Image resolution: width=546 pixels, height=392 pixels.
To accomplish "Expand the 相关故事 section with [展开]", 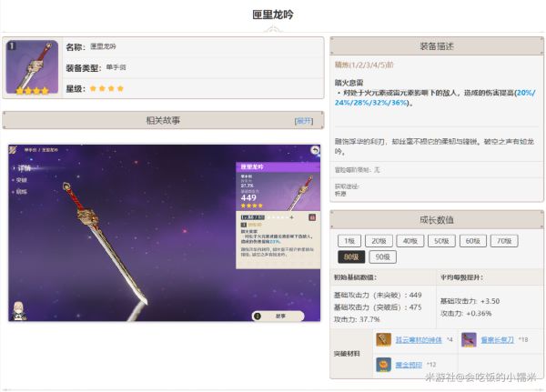I will pos(304,121).
